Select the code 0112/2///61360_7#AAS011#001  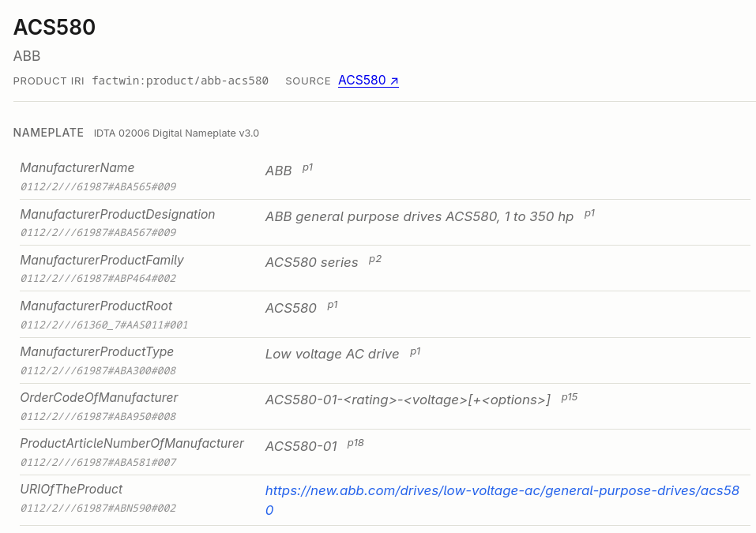pyautogui.click(x=104, y=325)
